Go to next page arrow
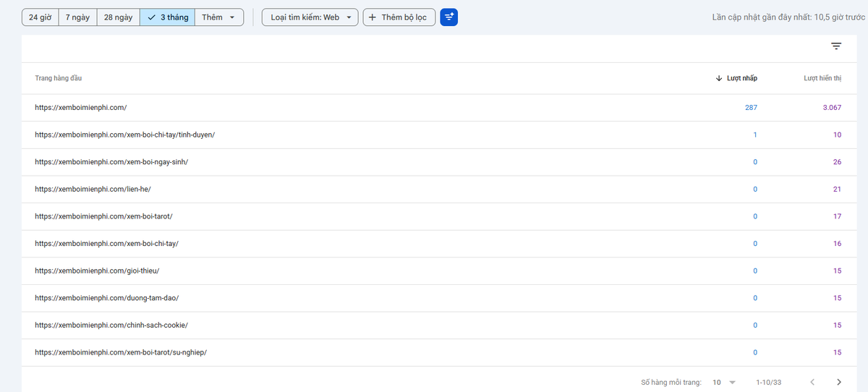The image size is (868, 392). 838,382
